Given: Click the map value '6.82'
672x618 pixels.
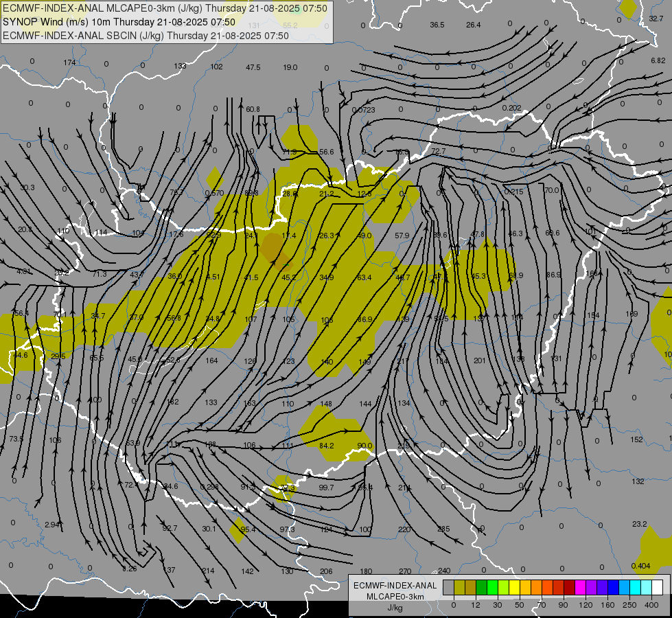Looking at the screenshot, I should coord(658,60).
